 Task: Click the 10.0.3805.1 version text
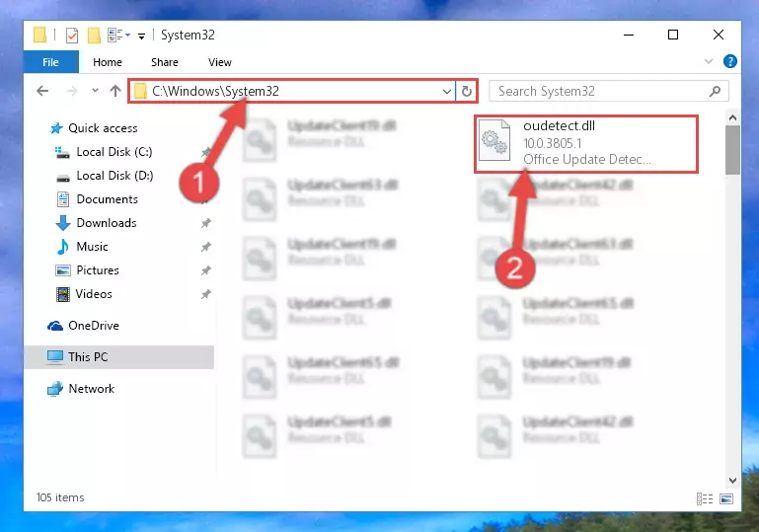coord(553,143)
